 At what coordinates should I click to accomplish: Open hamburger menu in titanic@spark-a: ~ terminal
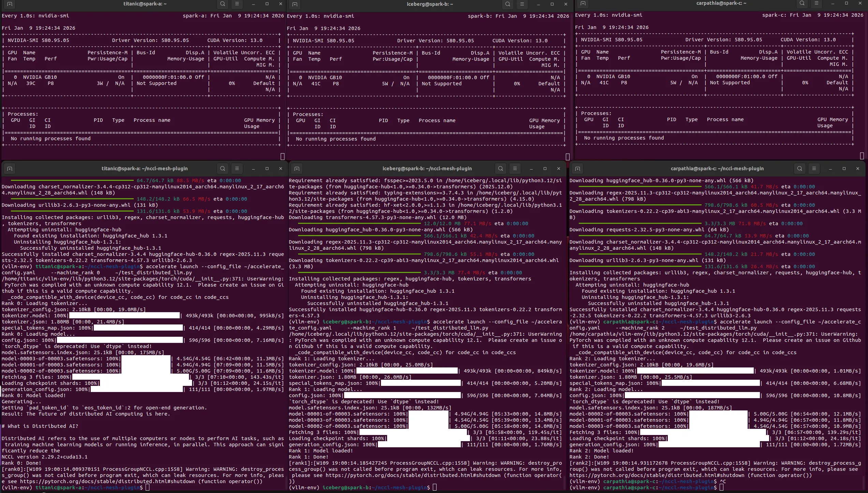coord(237,4)
